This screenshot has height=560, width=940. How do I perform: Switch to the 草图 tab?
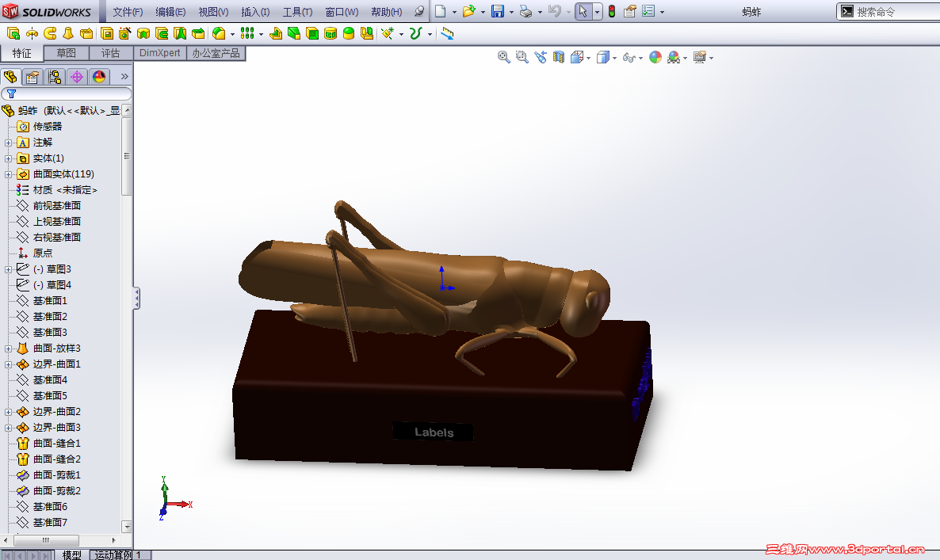coord(66,53)
